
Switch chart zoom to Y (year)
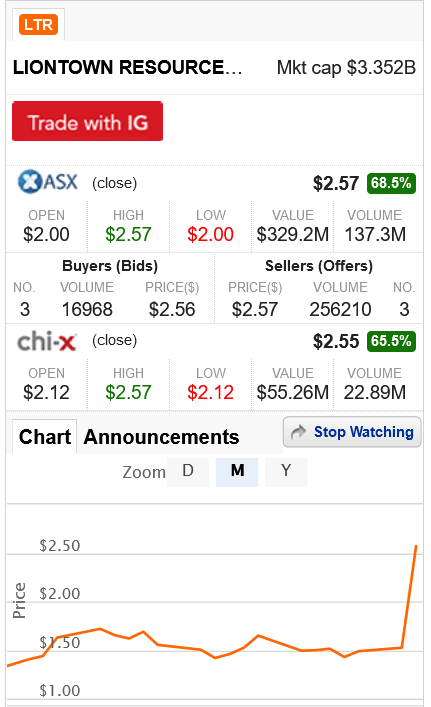click(x=286, y=472)
